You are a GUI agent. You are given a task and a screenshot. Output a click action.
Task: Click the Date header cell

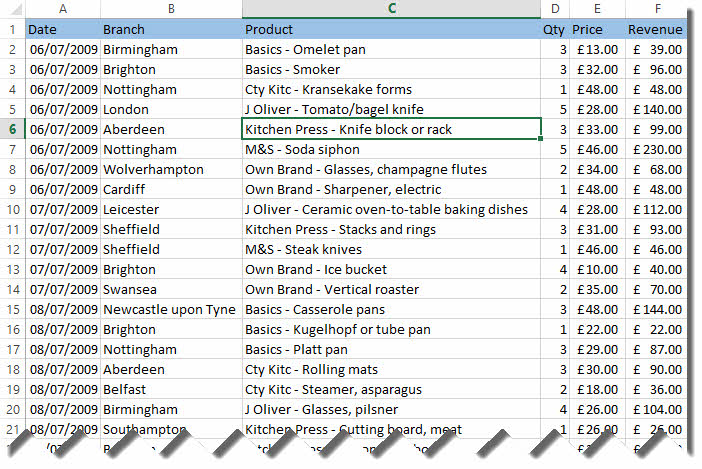(63, 30)
